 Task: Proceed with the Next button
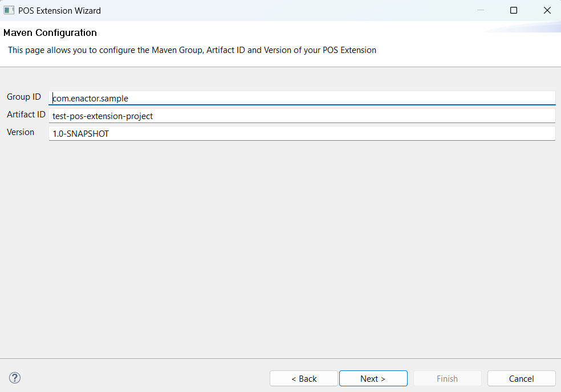click(x=373, y=378)
